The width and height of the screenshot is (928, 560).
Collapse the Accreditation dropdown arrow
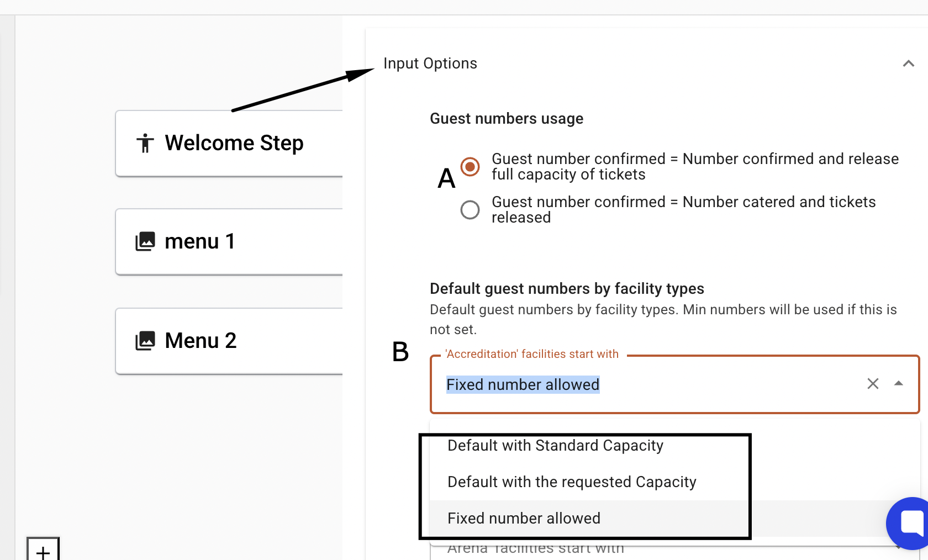click(x=899, y=384)
